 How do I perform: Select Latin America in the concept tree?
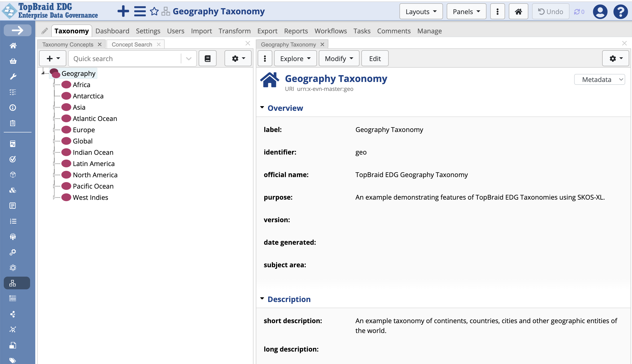[x=94, y=164]
